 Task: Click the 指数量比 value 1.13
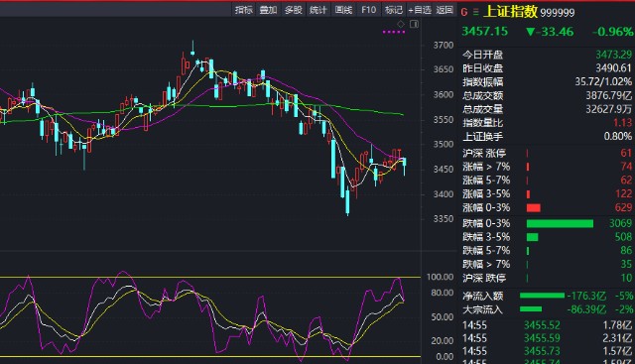click(623, 123)
